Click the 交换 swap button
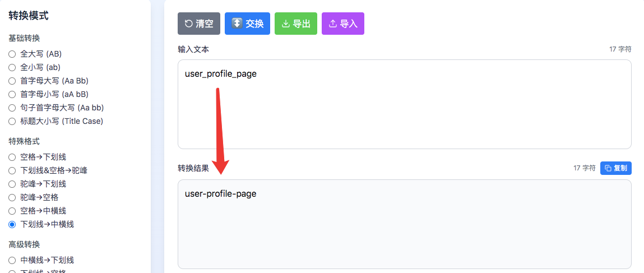This screenshot has height=273, width=644. [x=247, y=24]
